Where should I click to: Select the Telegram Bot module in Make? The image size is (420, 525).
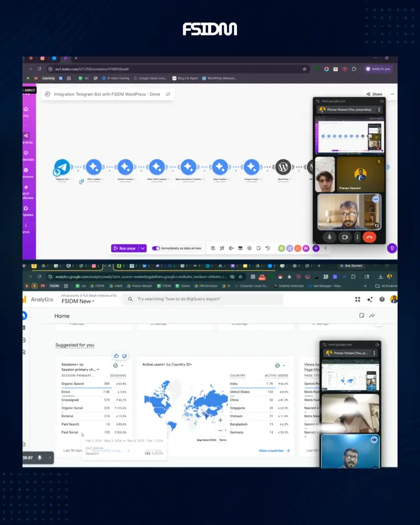tap(62, 167)
